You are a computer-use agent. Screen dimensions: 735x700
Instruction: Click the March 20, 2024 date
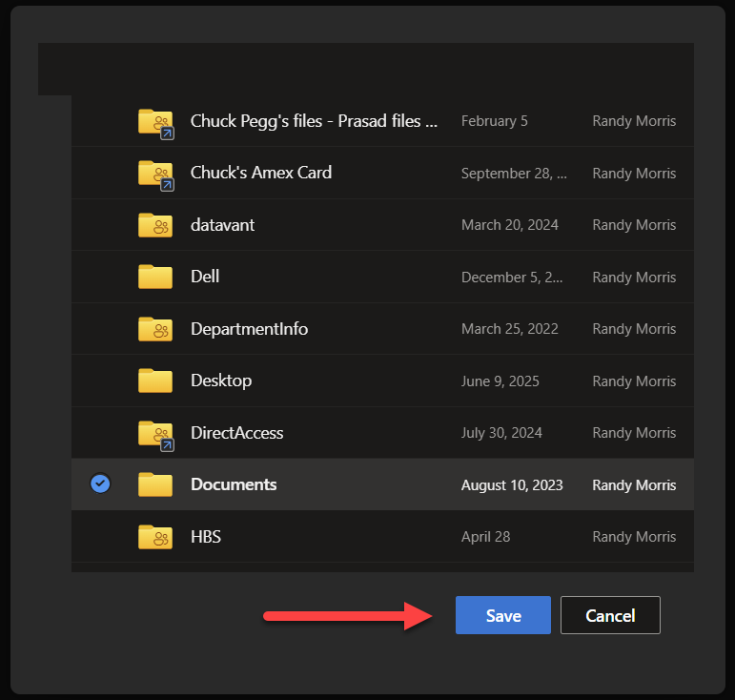click(509, 225)
